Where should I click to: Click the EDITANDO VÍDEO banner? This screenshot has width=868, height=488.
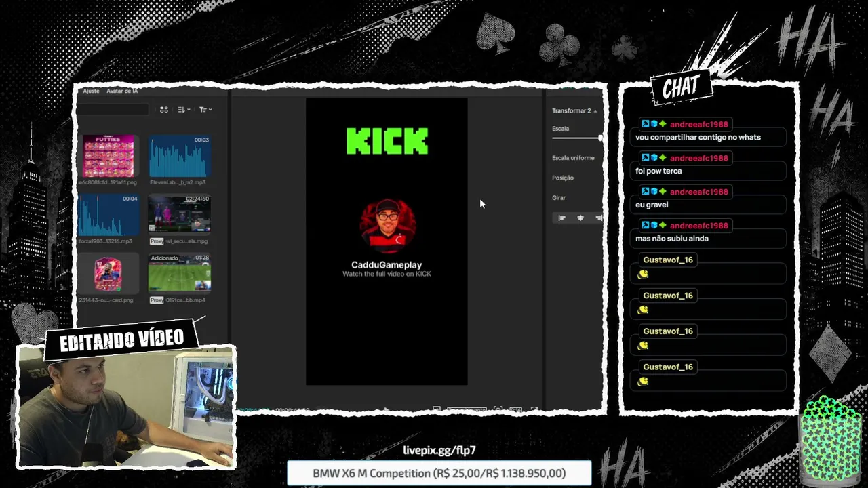coord(121,340)
